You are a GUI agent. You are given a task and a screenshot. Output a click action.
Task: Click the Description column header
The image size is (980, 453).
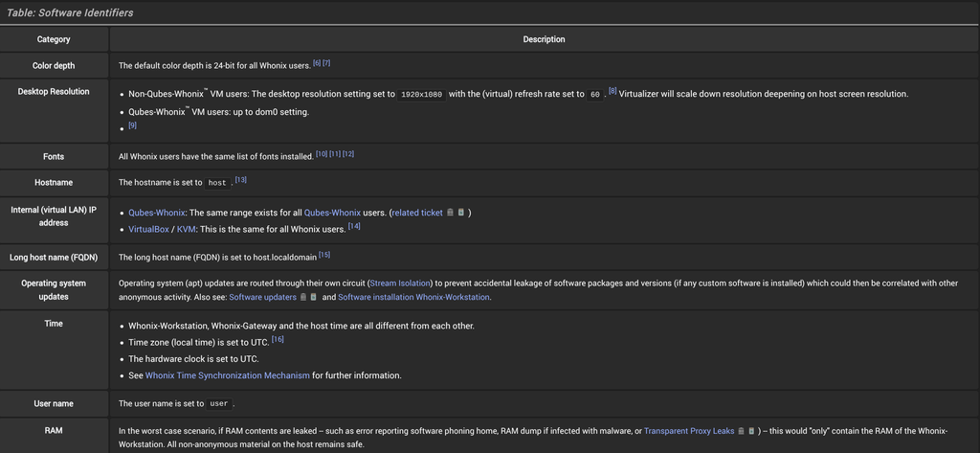pyautogui.click(x=544, y=39)
